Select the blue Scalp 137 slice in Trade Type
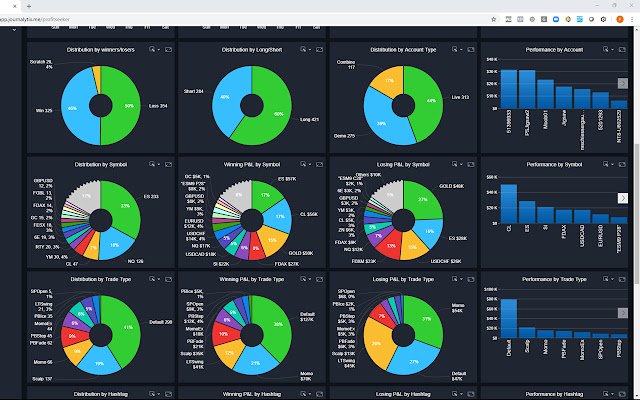The height and width of the screenshot is (400, 640). (99, 362)
